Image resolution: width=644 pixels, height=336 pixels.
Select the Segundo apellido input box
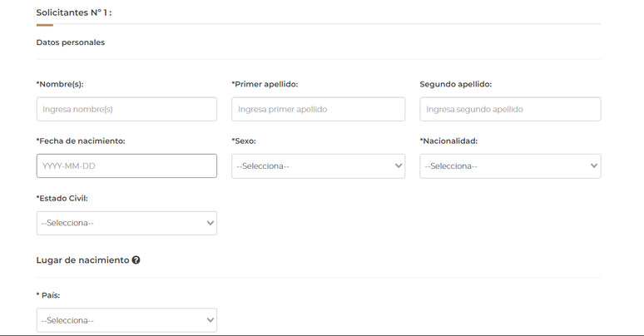pyautogui.click(x=510, y=109)
